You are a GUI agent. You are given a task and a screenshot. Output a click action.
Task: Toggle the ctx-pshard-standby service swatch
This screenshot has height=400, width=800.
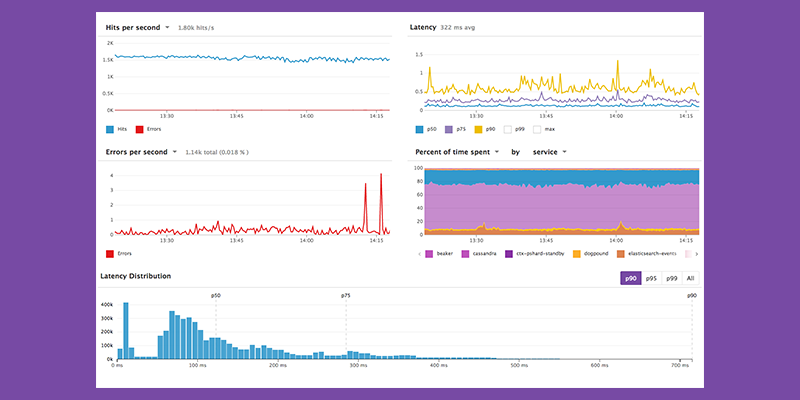[509, 254]
